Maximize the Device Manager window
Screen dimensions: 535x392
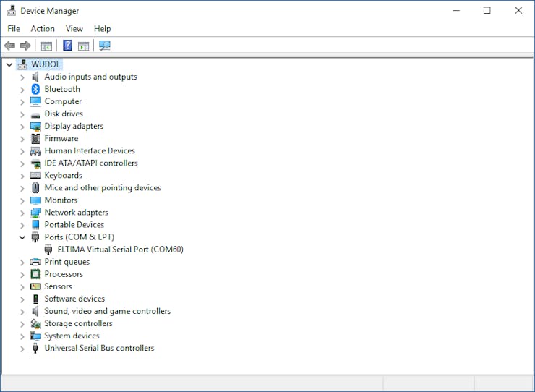pyautogui.click(x=487, y=11)
